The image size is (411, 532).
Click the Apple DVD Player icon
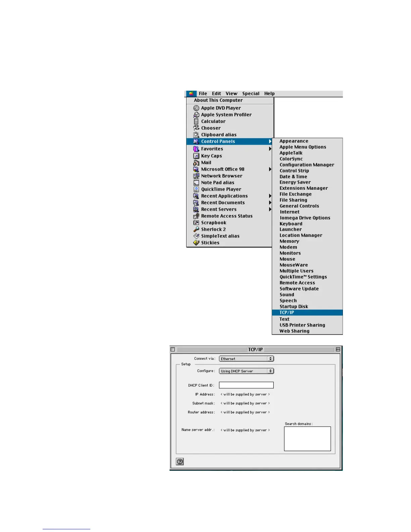(196, 108)
